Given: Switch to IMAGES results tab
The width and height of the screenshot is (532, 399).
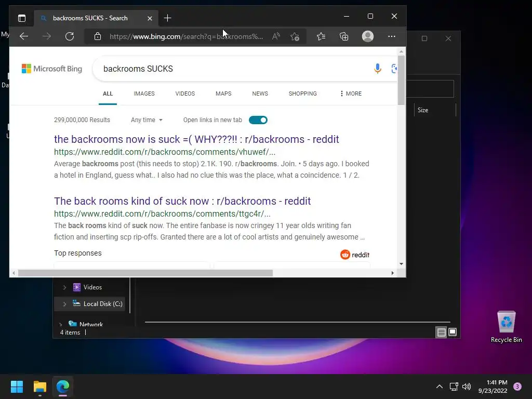Looking at the screenshot, I should [144, 94].
